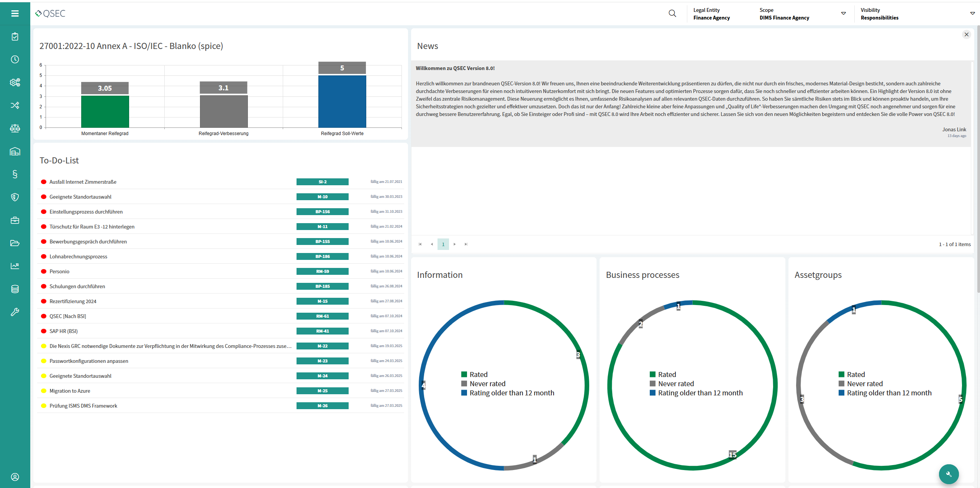Select the legal paragraph (§) icon
The height and width of the screenshot is (488, 980).
tap(15, 174)
